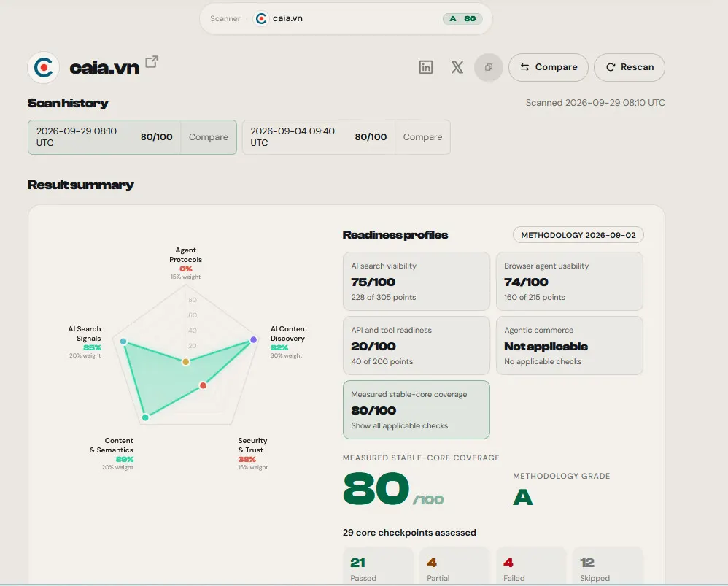Click the Security & Trust radar point
Image resolution: width=728 pixels, height=586 pixels.
(203, 385)
